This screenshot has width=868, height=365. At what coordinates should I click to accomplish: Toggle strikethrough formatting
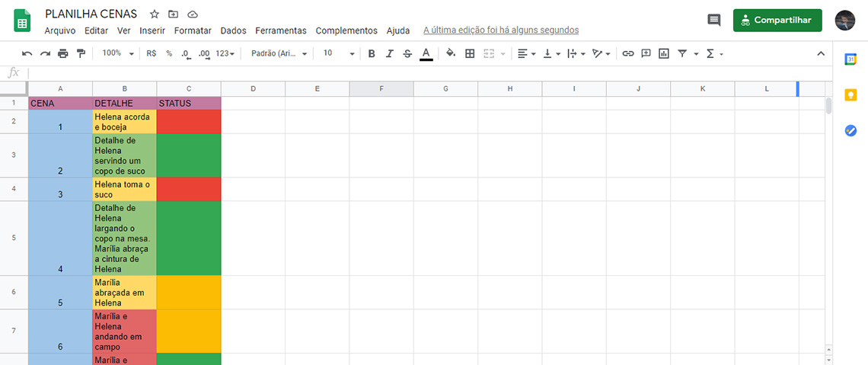pyautogui.click(x=407, y=53)
